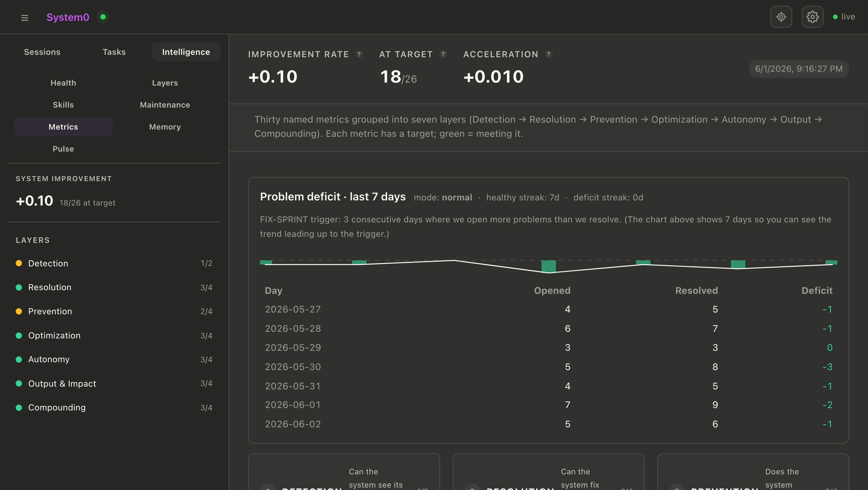
Task: Click the Day column header
Action: coord(274,291)
